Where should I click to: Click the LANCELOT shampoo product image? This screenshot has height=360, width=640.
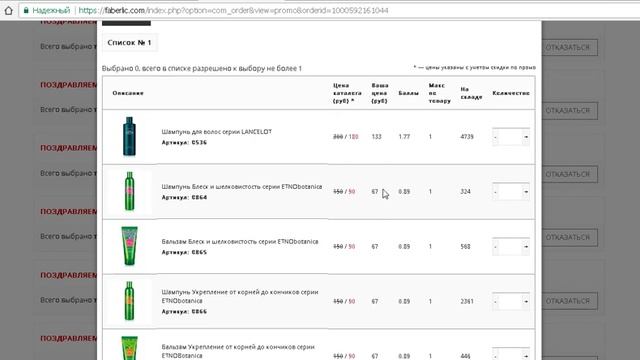click(129, 136)
